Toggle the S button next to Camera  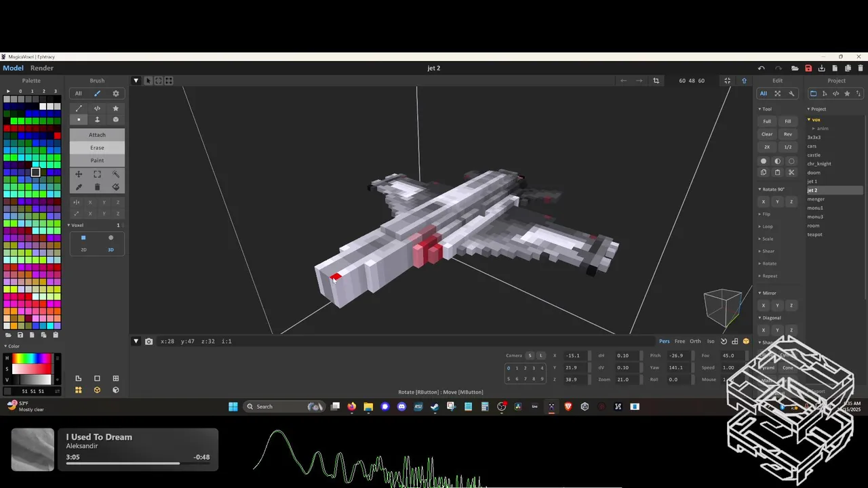530,356
